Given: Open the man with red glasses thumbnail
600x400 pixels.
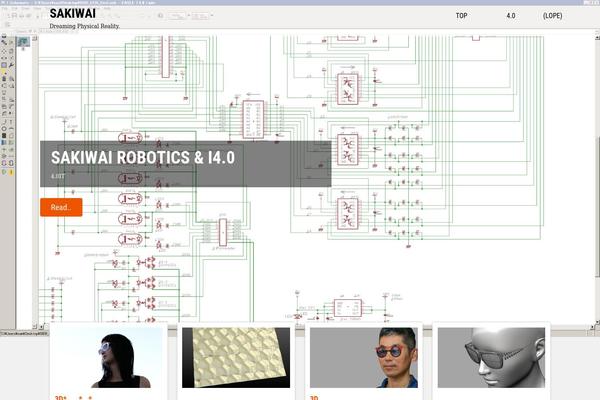Looking at the screenshot, I should 364,358.
